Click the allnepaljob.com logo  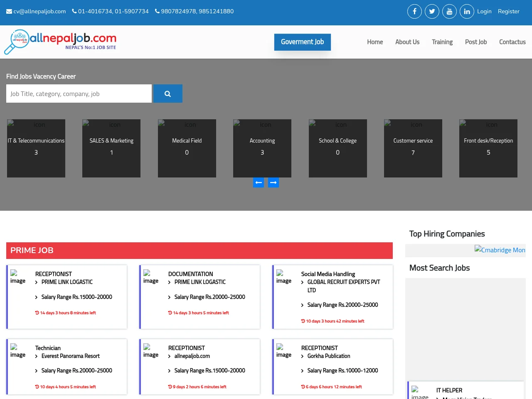point(60,42)
